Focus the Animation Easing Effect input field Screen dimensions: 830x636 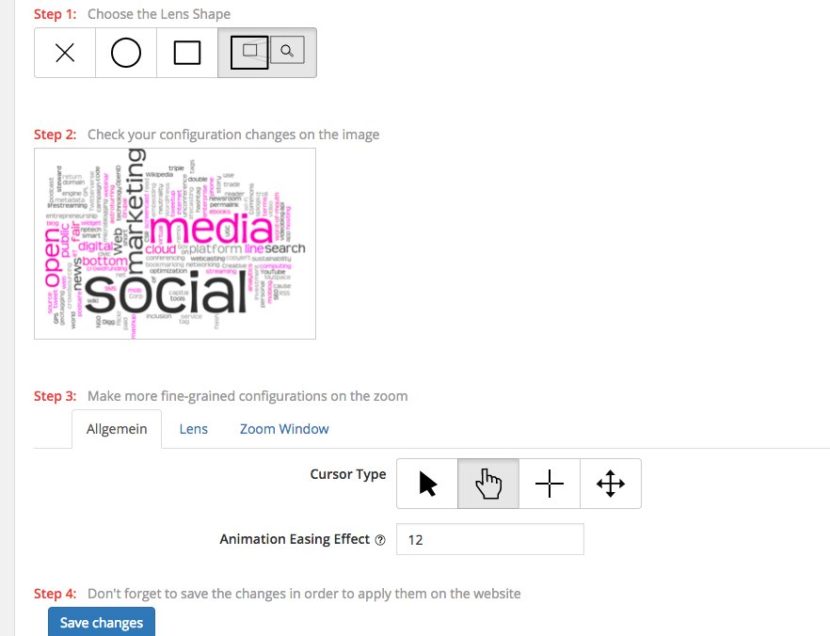coord(490,539)
